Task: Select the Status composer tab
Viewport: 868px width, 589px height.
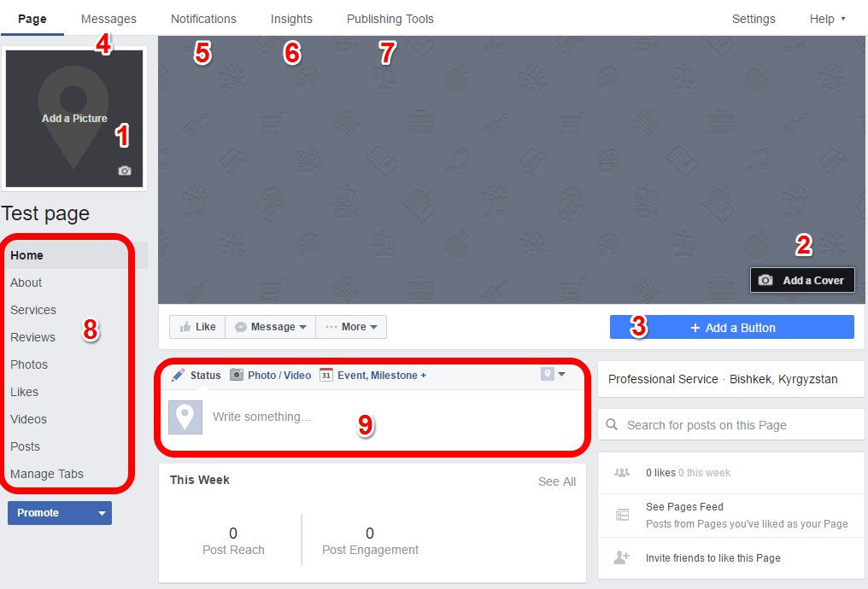Action: pos(196,375)
